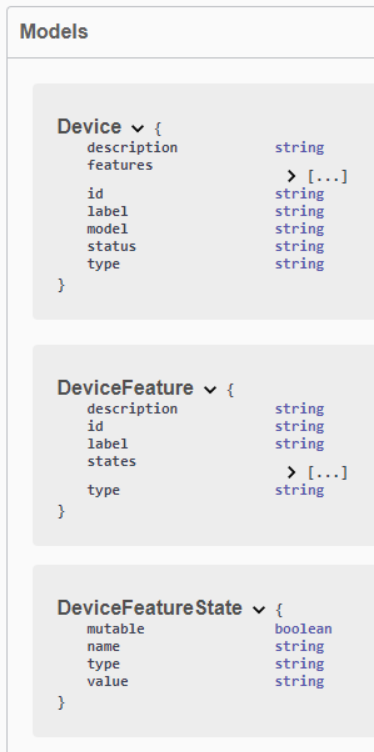The height and width of the screenshot is (752, 374).
Task: Collapse the DeviceFeatureState model chevron
Action: click(259, 610)
